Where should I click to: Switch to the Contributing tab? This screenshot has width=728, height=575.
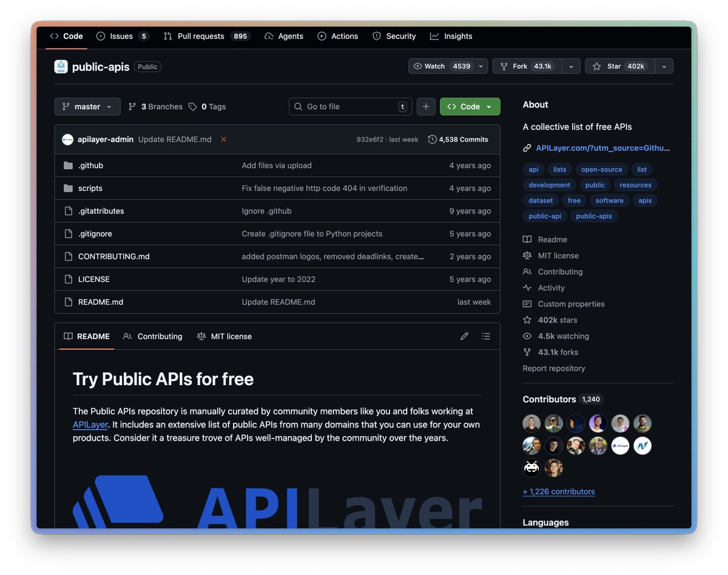[153, 337]
